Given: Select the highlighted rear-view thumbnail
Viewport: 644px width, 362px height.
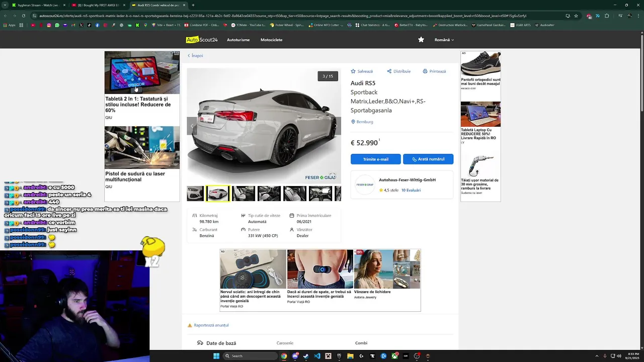Looking at the screenshot, I should pyautogui.click(x=218, y=194).
